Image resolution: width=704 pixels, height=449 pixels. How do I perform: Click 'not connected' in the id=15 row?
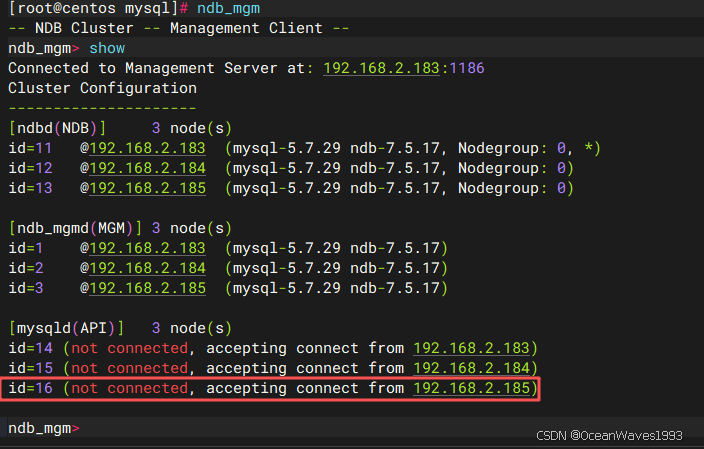pyautogui.click(x=129, y=368)
